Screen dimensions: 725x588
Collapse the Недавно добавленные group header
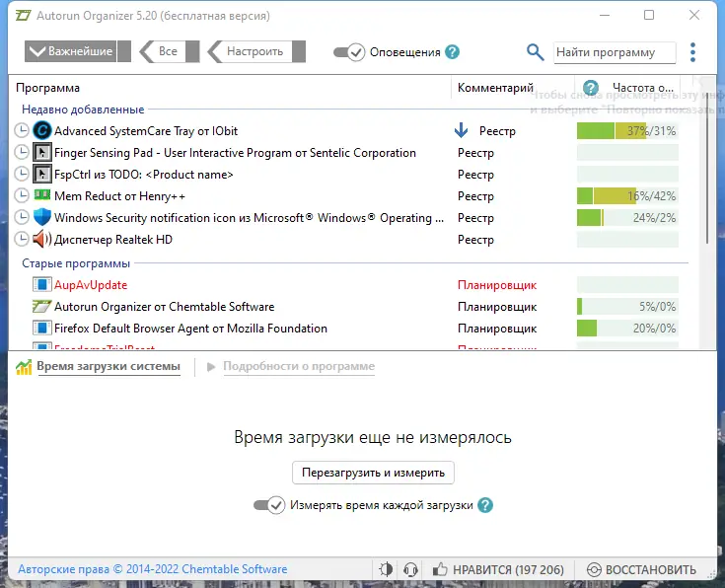tap(83, 110)
